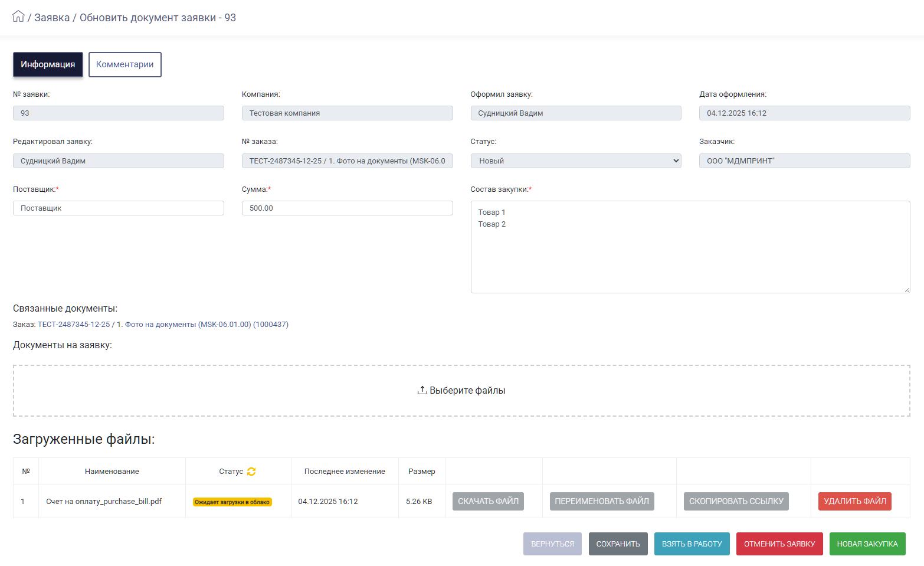This screenshot has height=566, width=924.
Task: Click the upload icon in the dropzone
Action: click(422, 390)
